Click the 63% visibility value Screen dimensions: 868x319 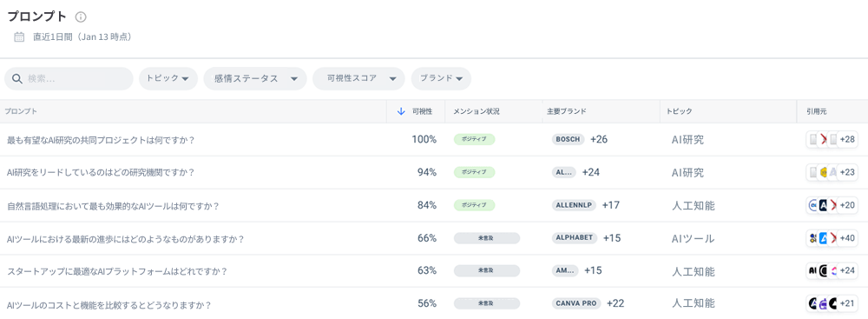click(427, 270)
